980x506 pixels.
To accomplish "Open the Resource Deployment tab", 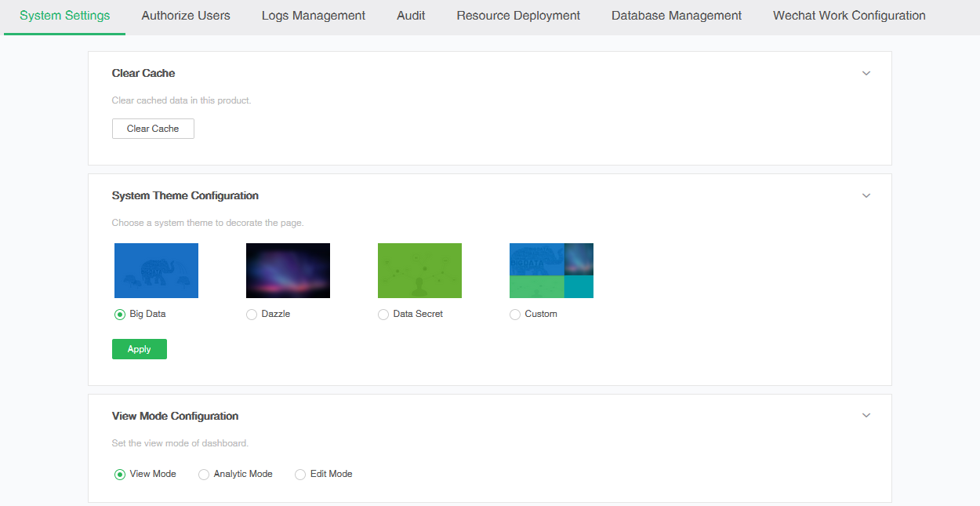I will (x=518, y=16).
